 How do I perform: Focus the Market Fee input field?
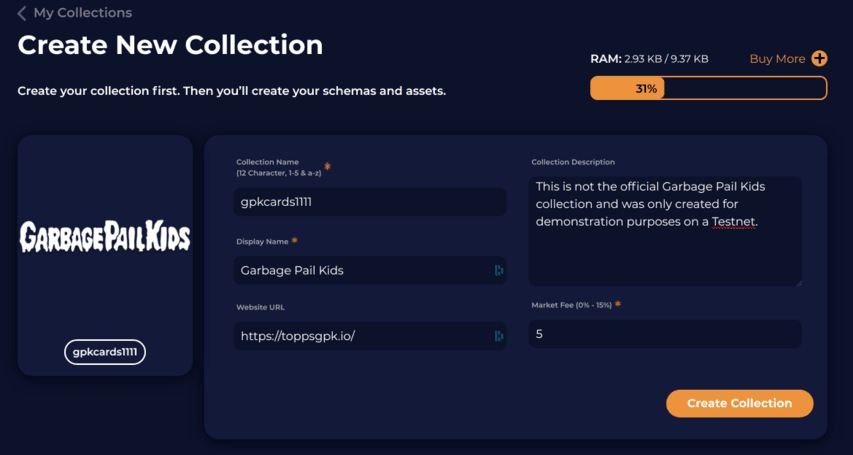[x=665, y=334]
